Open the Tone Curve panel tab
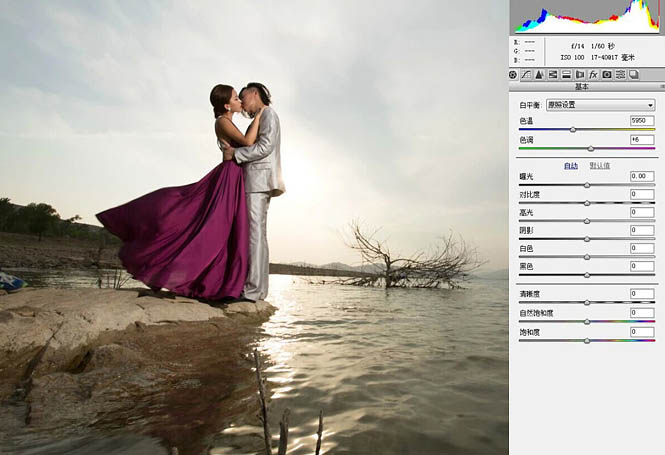 click(526, 75)
